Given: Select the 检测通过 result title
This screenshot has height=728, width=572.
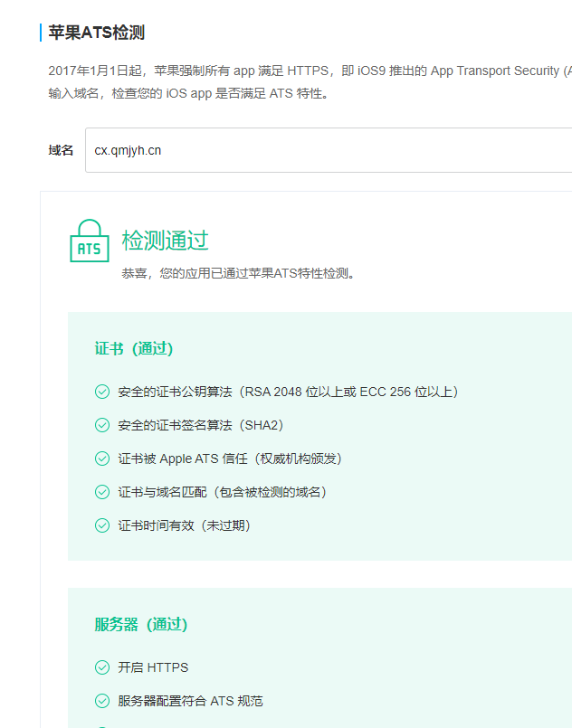Looking at the screenshot, I should tap(165, 241).
